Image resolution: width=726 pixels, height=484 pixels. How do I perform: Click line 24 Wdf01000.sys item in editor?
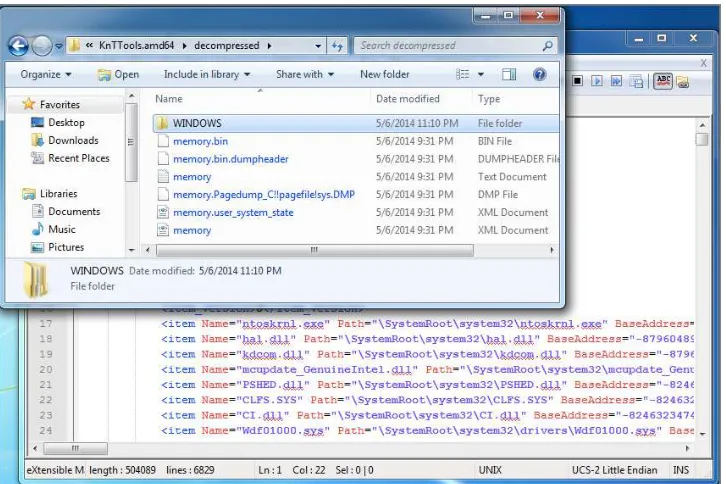coord(426,431)
